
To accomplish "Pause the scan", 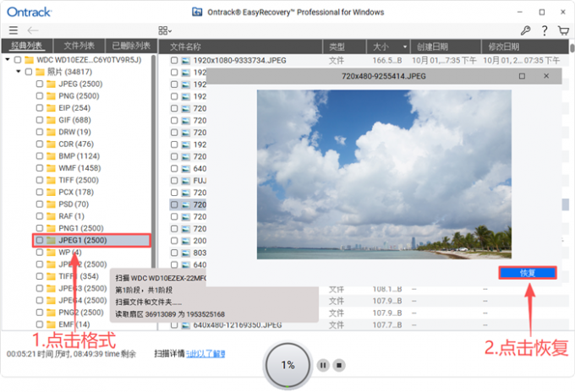I will (322, 365).
